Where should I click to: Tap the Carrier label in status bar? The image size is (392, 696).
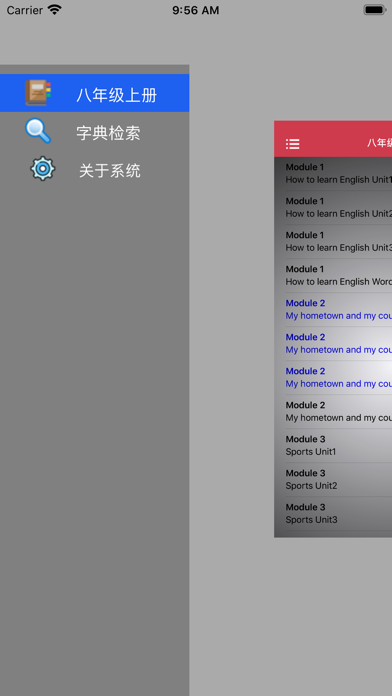25,10
